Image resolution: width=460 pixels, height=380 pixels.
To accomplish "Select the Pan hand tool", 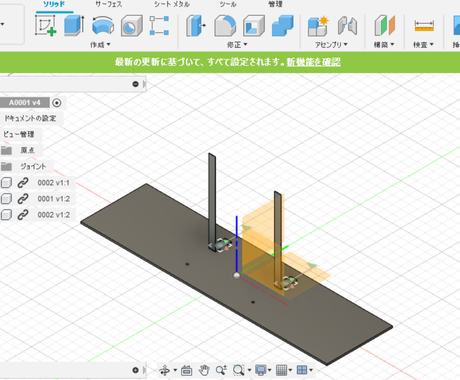I will (x=204, y=370).
